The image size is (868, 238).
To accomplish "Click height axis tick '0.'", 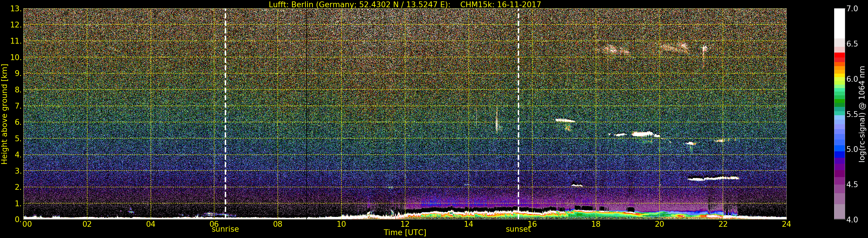I will (x=18, y=219).
